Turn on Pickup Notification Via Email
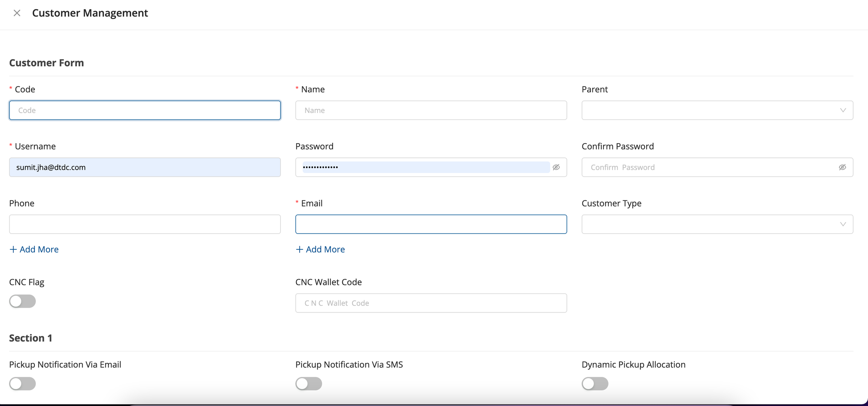The width and height of the screenshot is (868, 406). pyautogui.click(x=23, y=383)
